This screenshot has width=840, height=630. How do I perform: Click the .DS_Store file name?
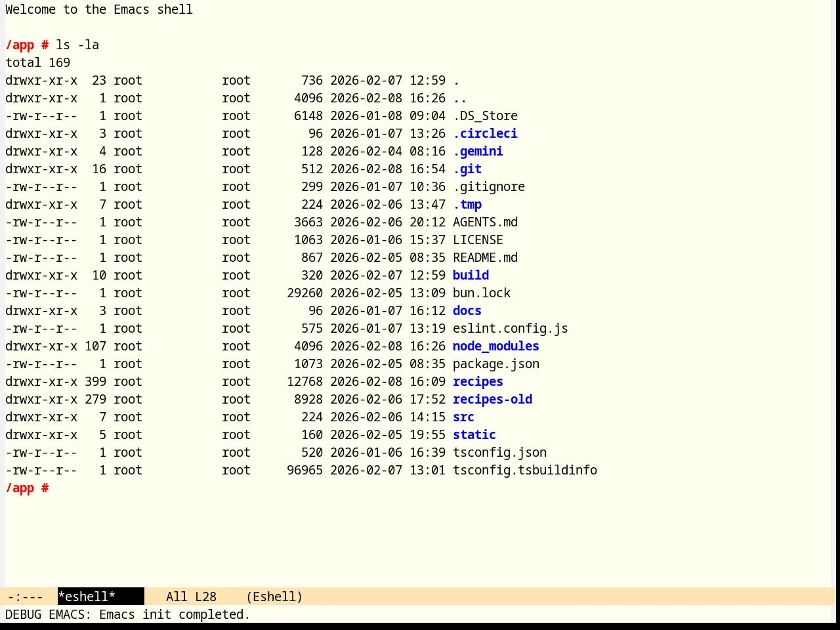coord(485,116)
